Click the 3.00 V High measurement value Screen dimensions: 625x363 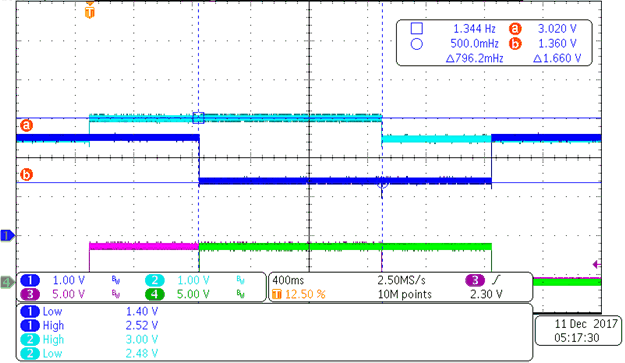coord(142,339)
